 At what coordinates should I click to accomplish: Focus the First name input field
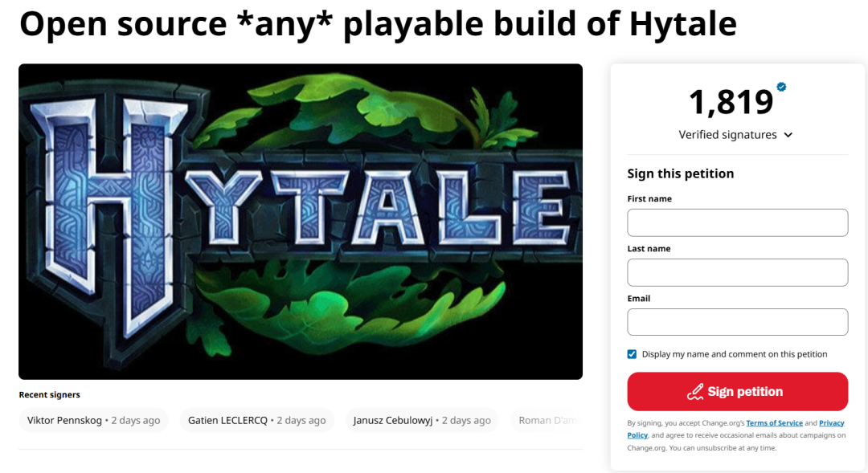pyautogui.click(x=737, y=222)
